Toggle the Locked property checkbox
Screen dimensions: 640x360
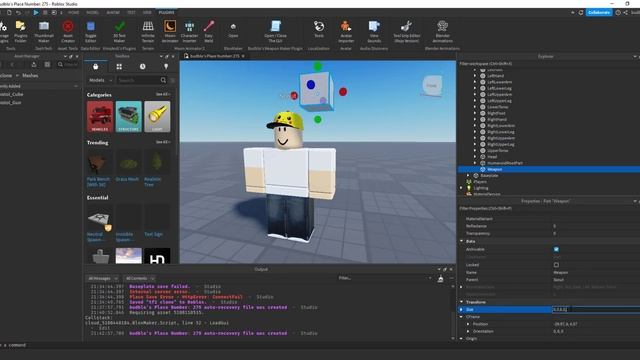[x=556, y=264]
